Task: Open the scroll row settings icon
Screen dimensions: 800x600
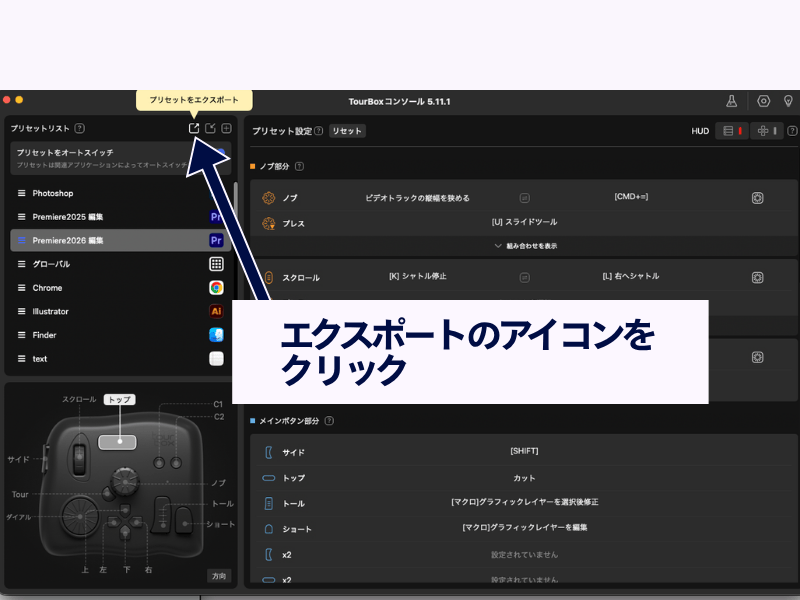Action: pyautogui.click(x=758, y=277)
